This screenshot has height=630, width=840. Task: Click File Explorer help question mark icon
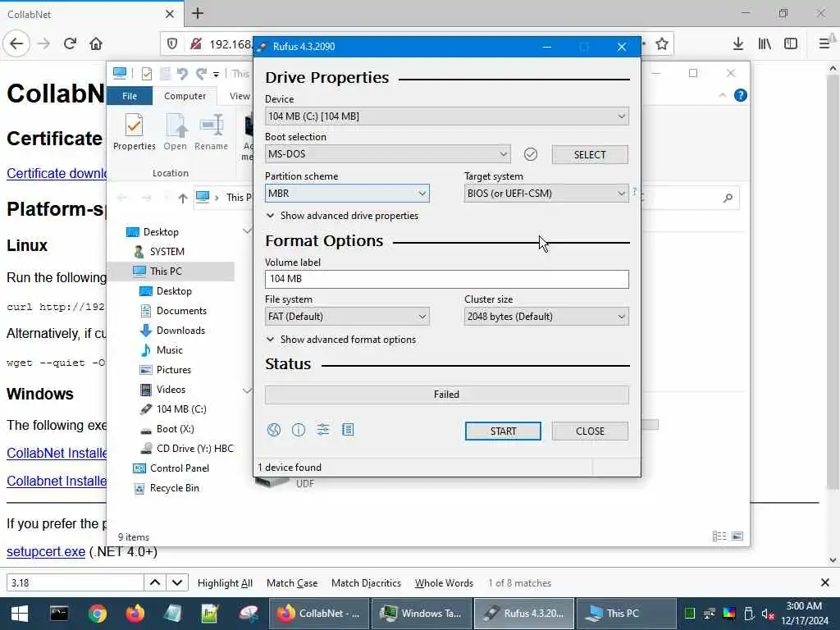click(741, 95)
